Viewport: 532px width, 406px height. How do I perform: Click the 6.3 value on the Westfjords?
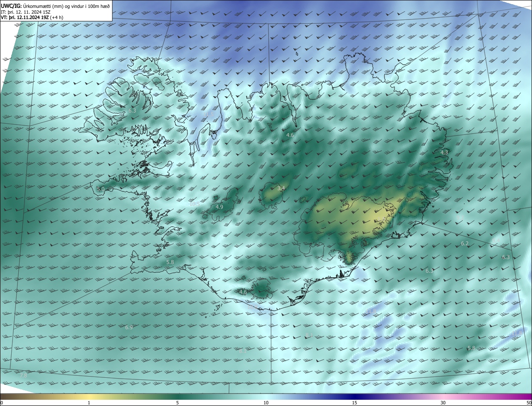pos(132,111)
